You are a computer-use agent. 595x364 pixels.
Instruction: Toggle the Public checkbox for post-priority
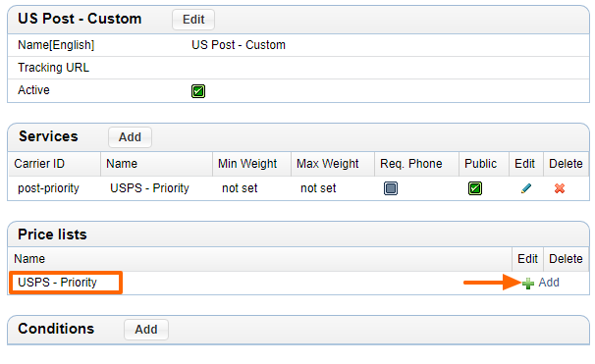click(475, 188)
